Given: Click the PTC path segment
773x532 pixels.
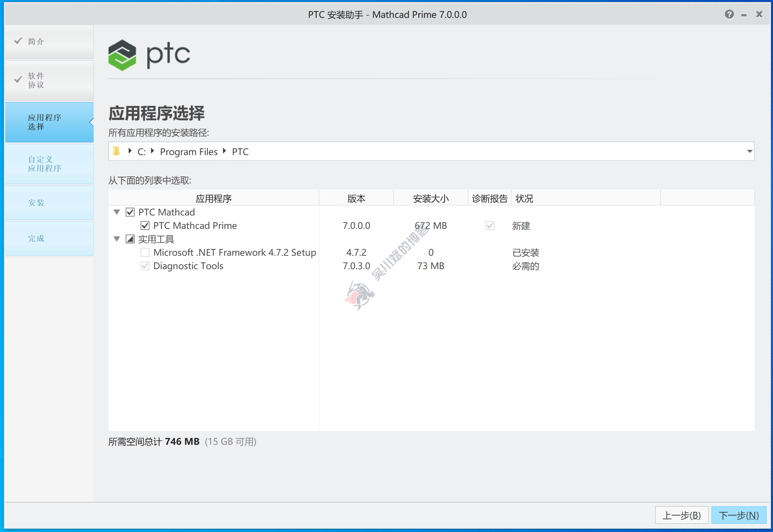Looking at the screenshot, I should click(x=240, y=152).
